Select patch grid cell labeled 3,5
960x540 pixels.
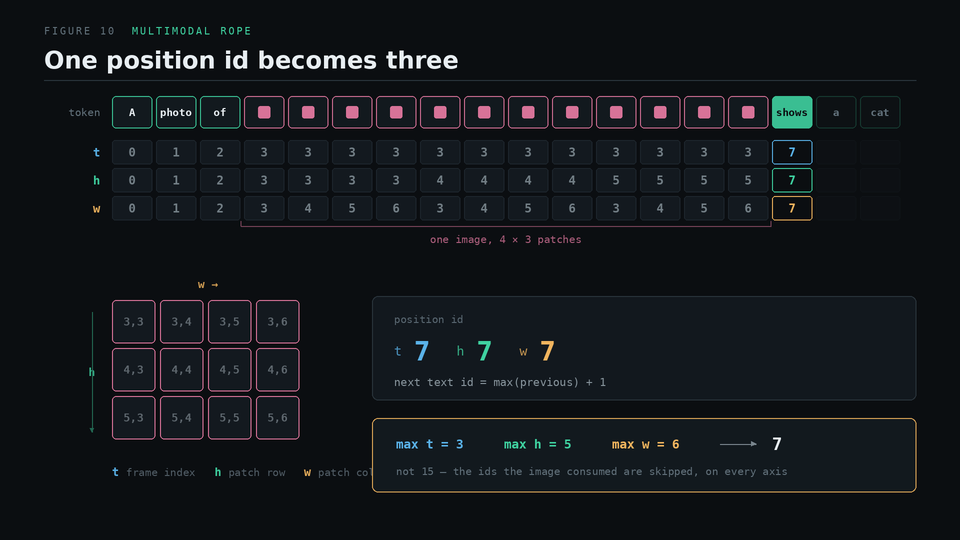coord(230,321)
